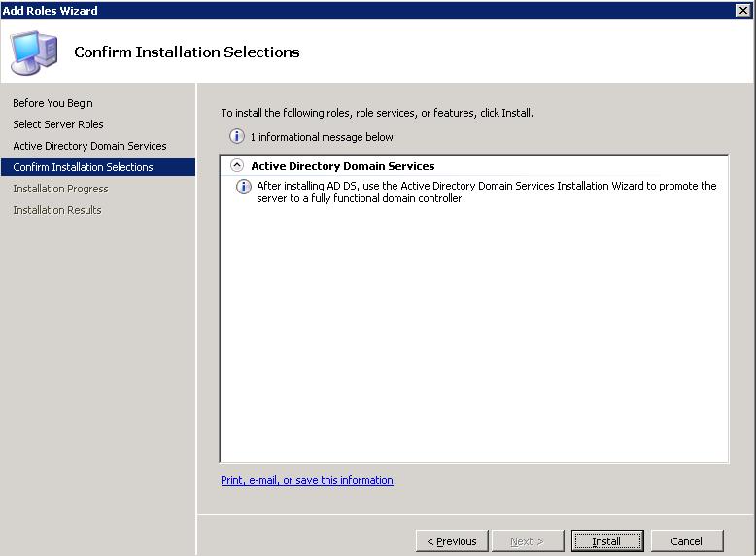Image resolution: width=756 pixels, height=556 pixels.
Task: Click the '1 informational message below' text
Action: point(322,137)
